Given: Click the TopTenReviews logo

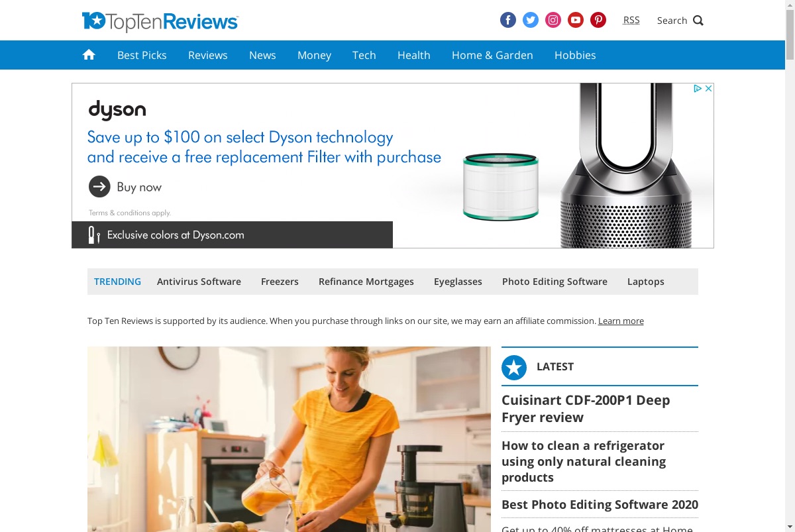Looking at the screenshot, I should pyautogui.click(x=160, y=21).
